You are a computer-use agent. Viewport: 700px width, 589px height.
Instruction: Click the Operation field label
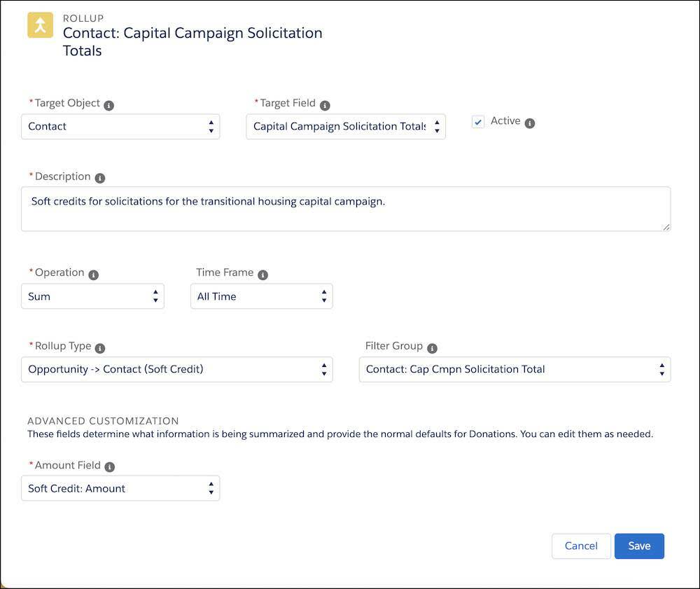59,273
